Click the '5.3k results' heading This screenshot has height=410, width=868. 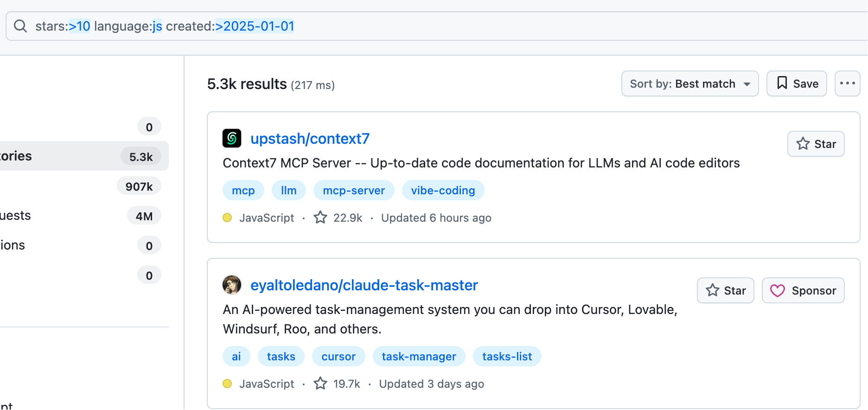247,84
